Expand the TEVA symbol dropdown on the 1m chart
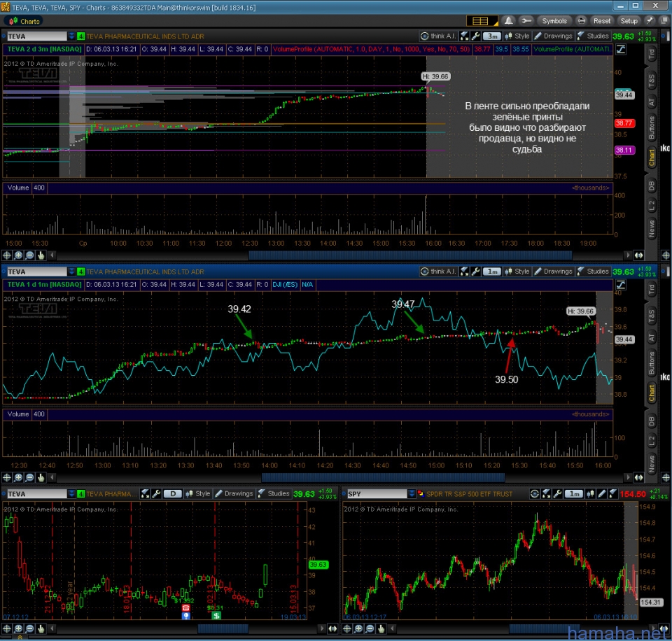 [x=71, y=272]
